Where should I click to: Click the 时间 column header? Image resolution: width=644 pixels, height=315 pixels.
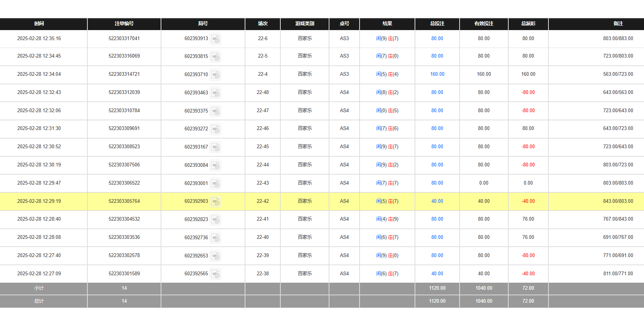point(39,24)
